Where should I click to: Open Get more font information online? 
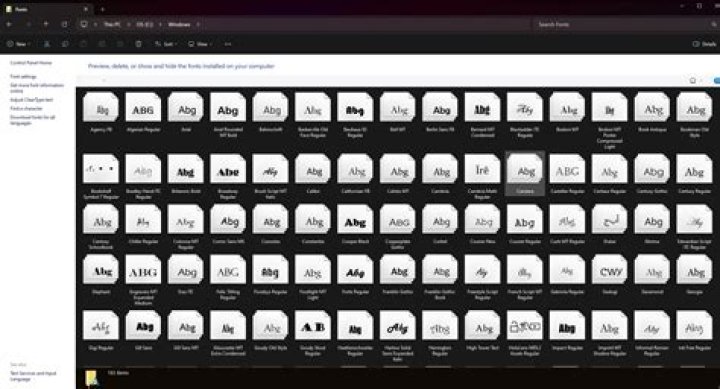(37, 88)
